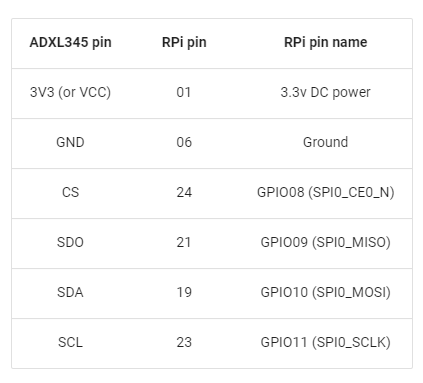Select the SCL pin cell
423x383 pixels.
[x=70, y=342]
